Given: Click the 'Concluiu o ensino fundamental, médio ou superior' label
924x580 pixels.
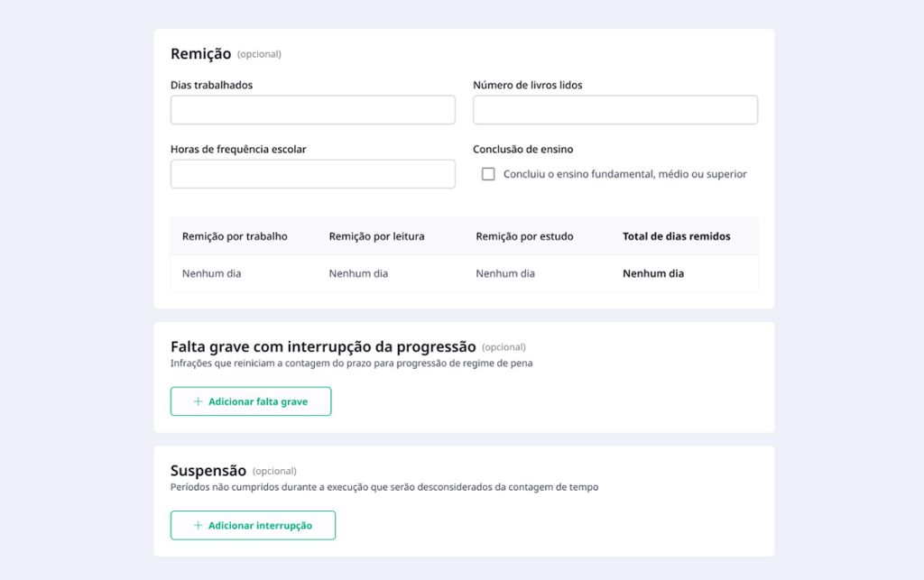Looking at the screenshot, I should coord(624,174).
